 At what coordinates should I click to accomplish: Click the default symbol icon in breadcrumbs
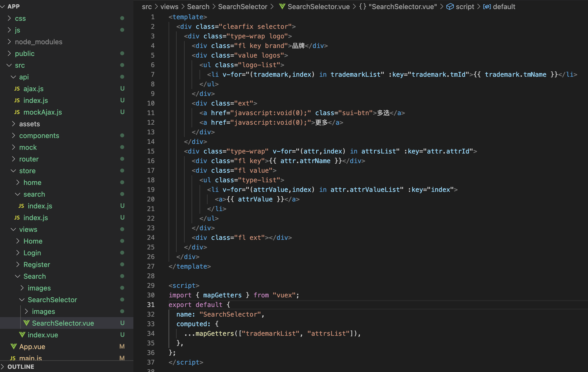(487, 6)
